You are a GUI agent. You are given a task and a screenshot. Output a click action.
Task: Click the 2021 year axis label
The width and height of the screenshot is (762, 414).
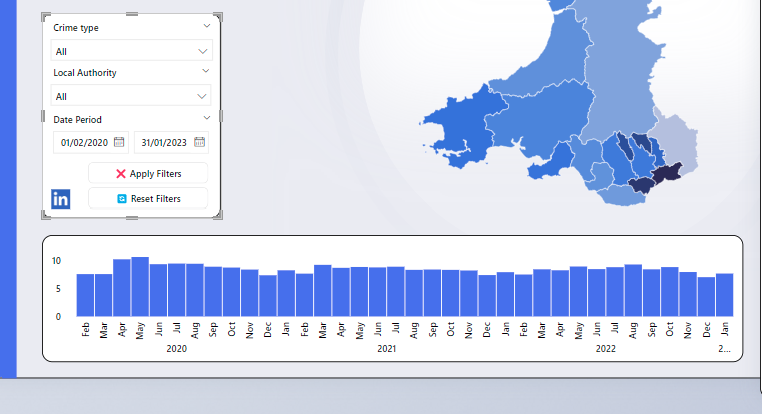[x=387, y=349]
